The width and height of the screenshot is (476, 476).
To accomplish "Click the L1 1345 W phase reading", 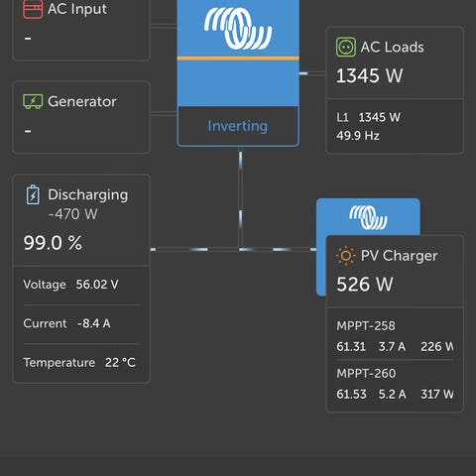I will 368,117.
